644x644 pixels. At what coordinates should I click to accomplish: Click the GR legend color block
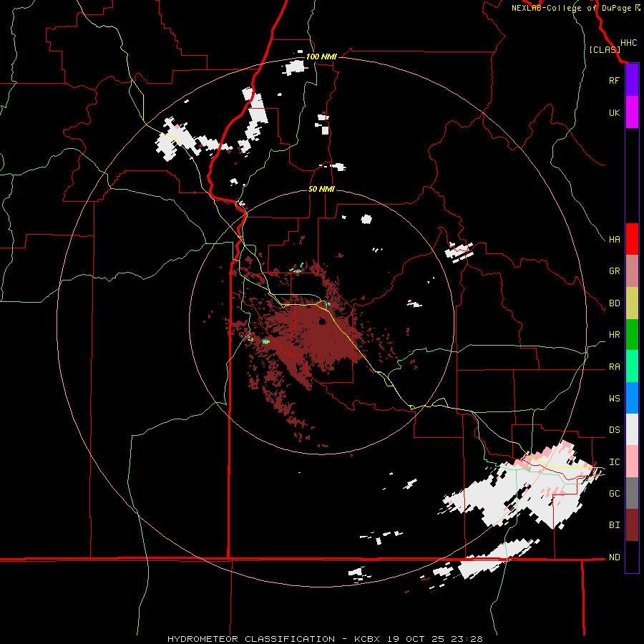(x=632, y=271)
